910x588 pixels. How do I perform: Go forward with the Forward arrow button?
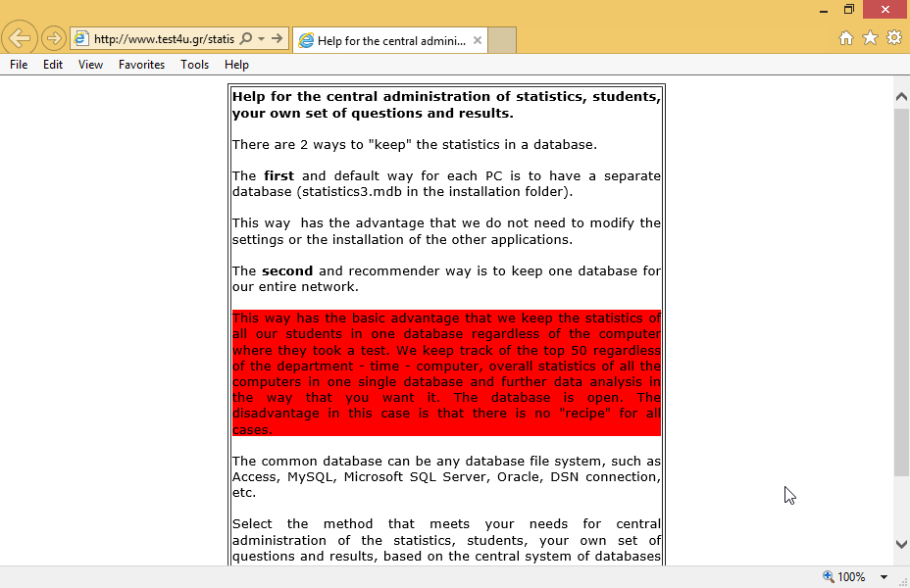click(x=53, y=39)
